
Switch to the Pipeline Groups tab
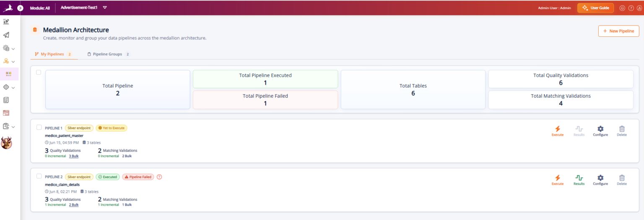(109, 54)
